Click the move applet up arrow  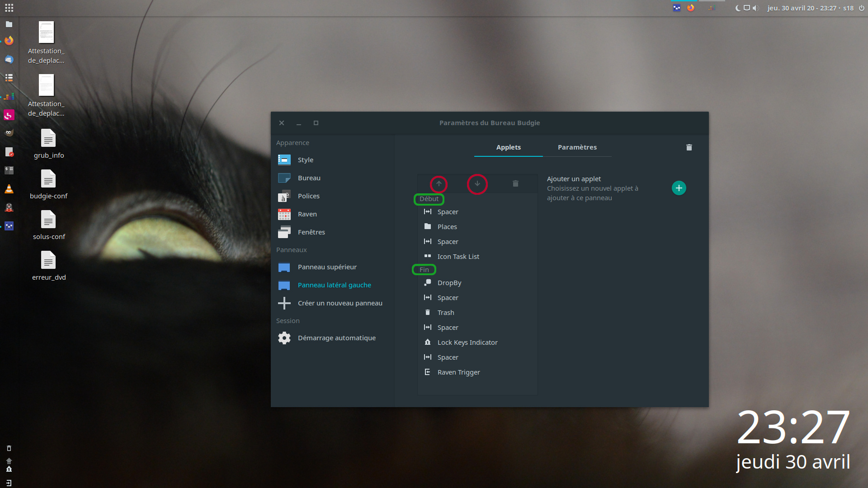click(439, 184)
